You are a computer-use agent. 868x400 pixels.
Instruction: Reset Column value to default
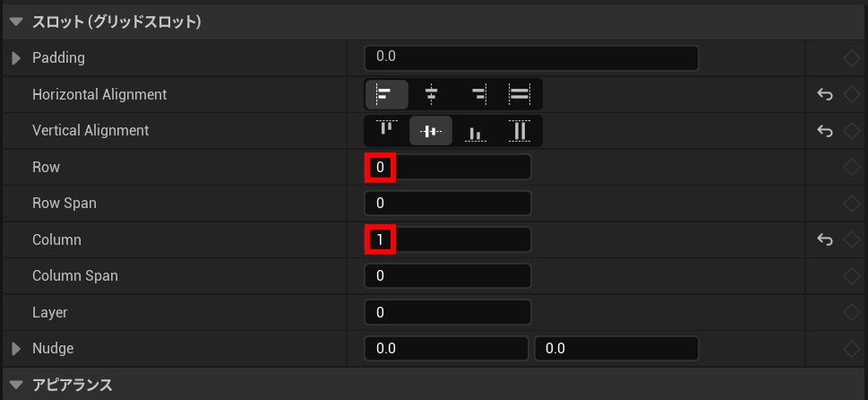(x=825, y=239)
